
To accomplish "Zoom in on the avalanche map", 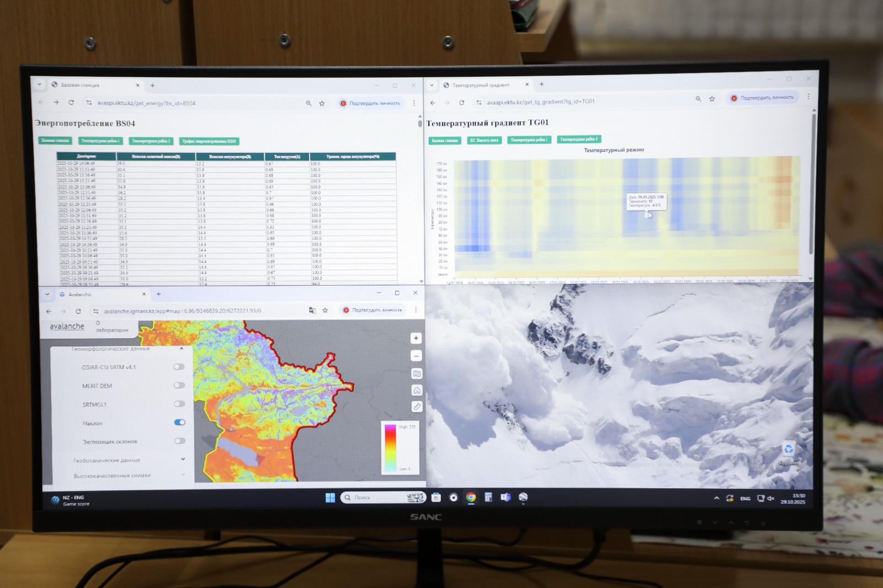I will [x=416, y=338].
